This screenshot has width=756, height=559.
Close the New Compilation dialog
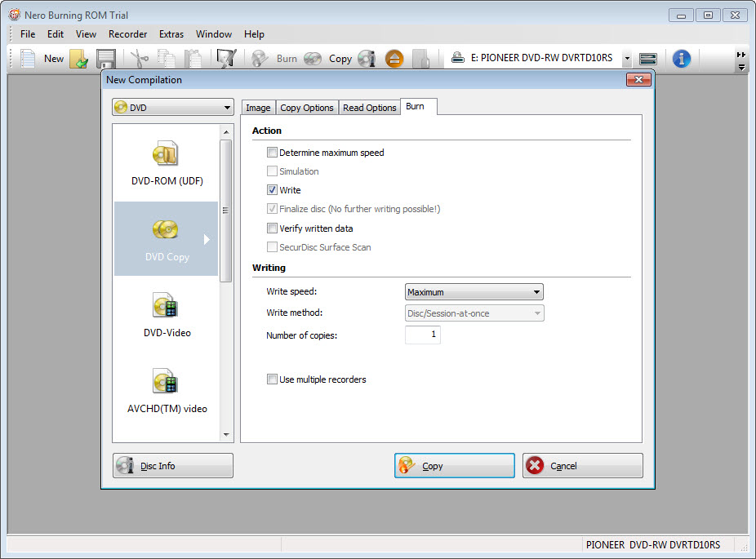point(638,79)
